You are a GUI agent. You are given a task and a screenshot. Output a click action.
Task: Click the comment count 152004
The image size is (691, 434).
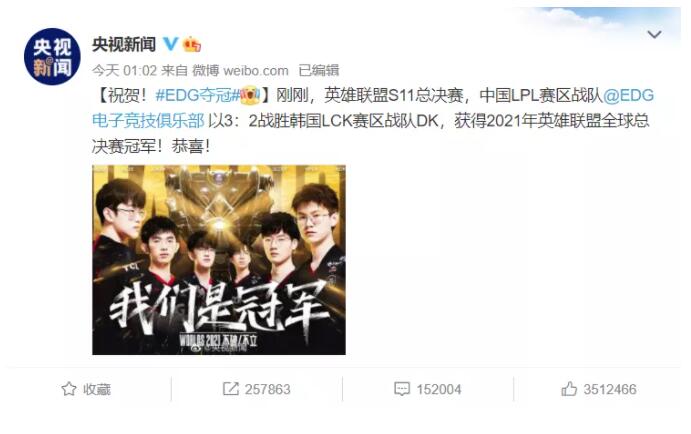[439, 389]
